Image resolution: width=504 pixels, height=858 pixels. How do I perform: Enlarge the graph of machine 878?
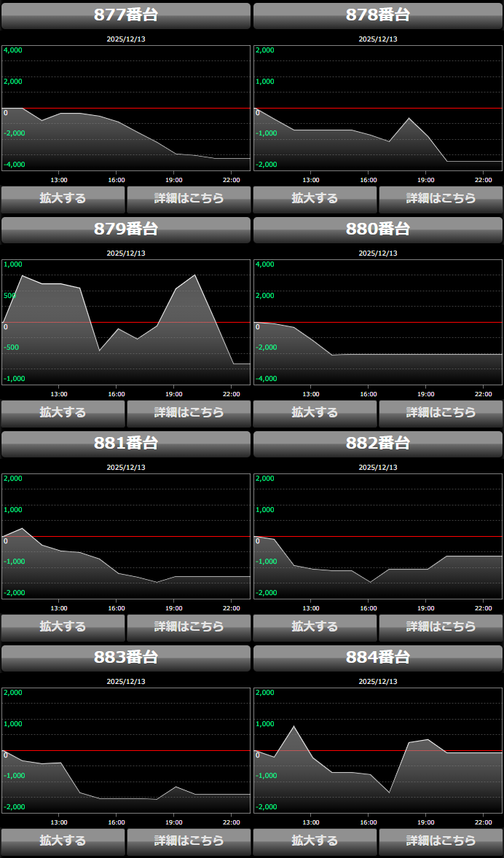[x=315, y=198]
